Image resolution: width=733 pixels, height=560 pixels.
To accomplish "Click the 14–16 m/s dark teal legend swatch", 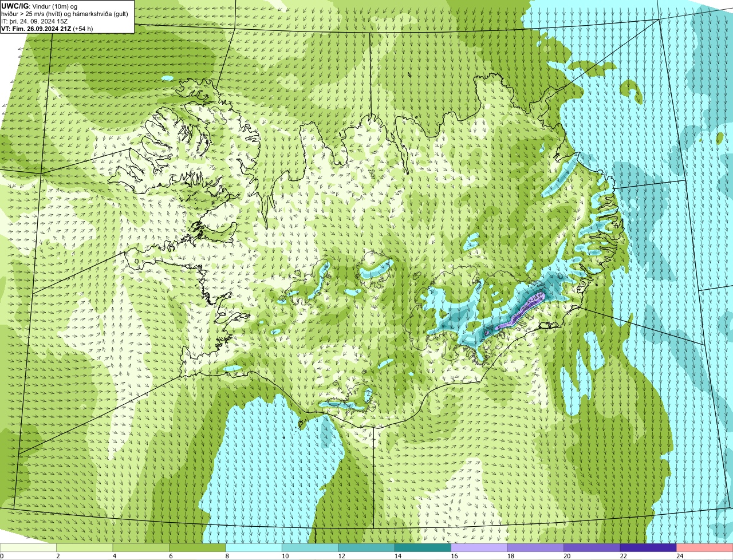I will pos(423,547).
